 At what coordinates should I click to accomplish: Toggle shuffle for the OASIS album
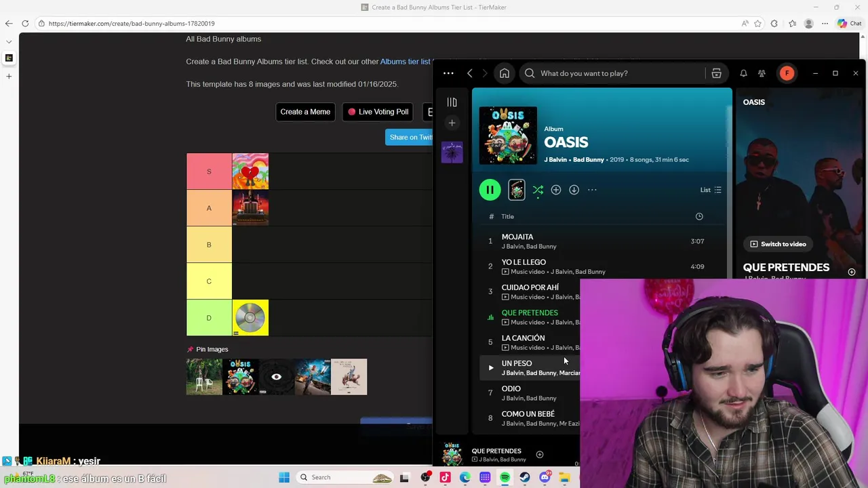[x=538, y=190]
